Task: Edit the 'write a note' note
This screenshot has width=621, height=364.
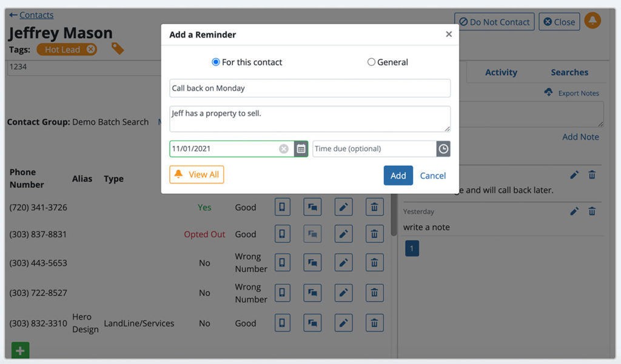Action: [x=574, y=211]
